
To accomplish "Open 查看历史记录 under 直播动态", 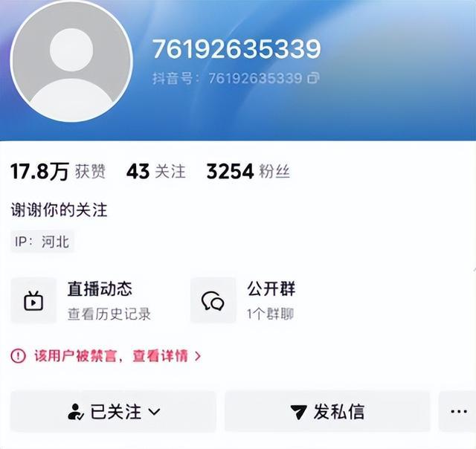I will click(109, 314).
